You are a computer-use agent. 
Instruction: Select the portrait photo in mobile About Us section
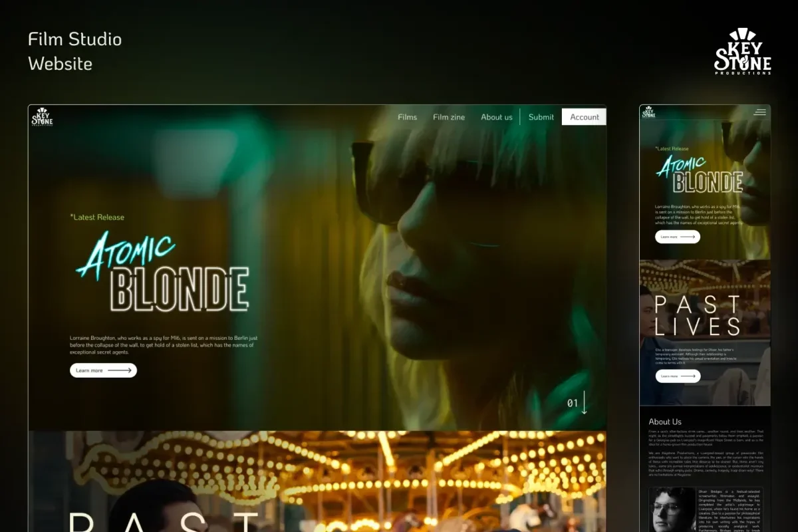point(672,509)
